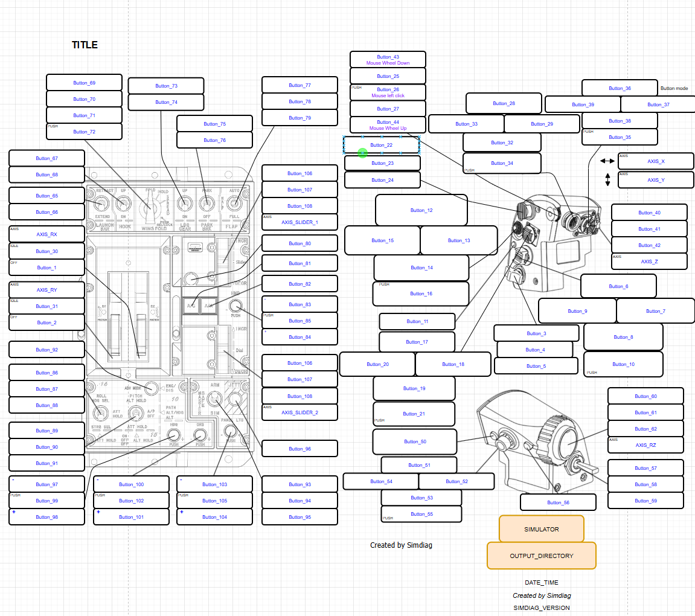Click the orange OUTPUT_DIRECTORY box
The height and width of the screenshot is (616, 695).
541,556
